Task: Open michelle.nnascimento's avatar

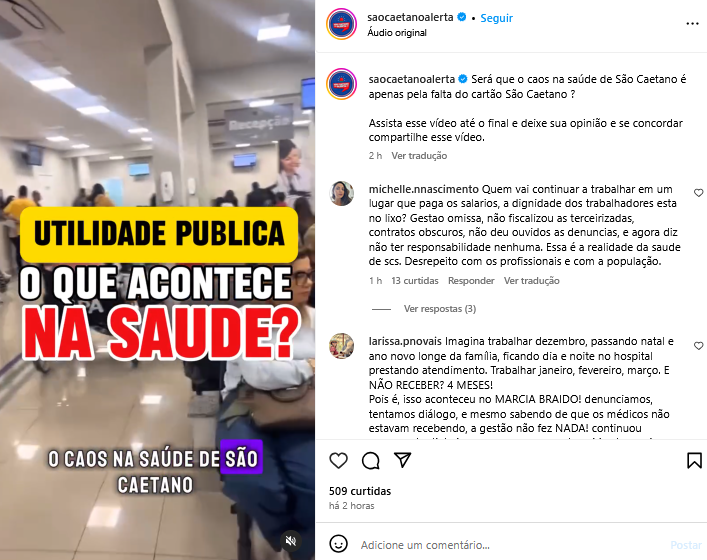Action: tap(341, 193)
